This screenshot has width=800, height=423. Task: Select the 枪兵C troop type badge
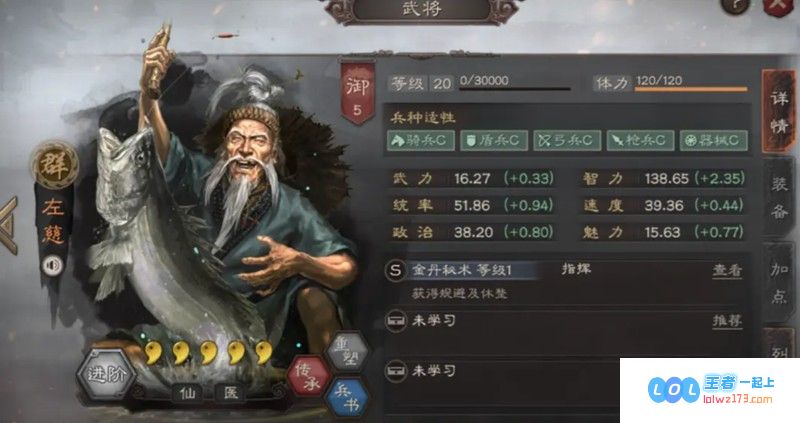[640, 140]
